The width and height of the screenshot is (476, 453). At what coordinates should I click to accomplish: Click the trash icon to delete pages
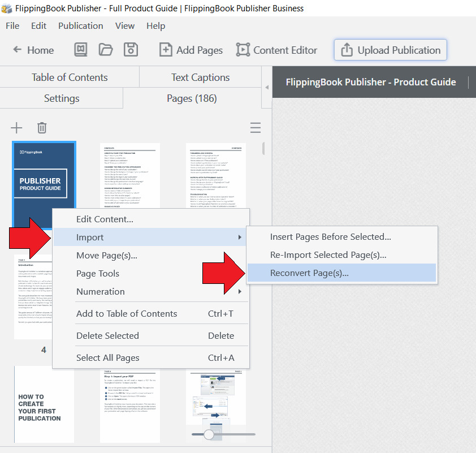[42, 128]
